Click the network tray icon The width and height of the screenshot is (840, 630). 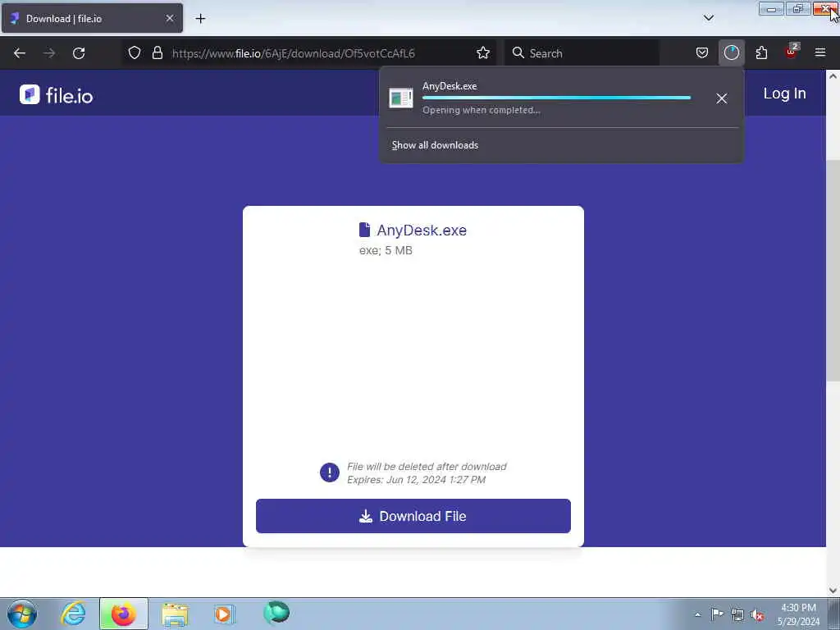click(x=737, y=614)
